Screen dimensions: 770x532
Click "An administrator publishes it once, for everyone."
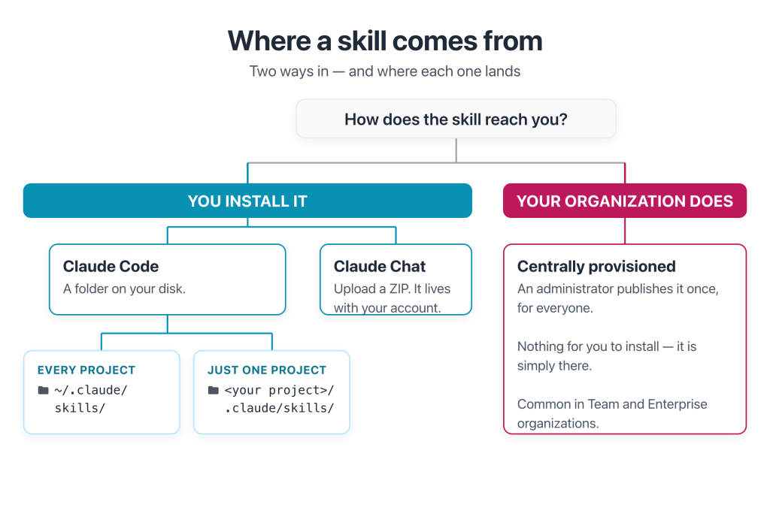(x=618, y=298)
